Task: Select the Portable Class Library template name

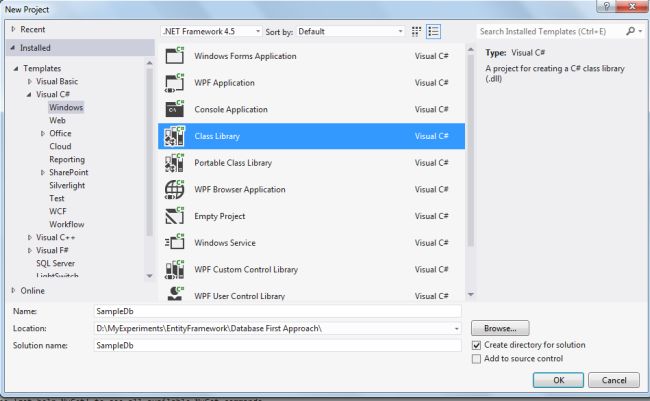Action: click(233, 163)
